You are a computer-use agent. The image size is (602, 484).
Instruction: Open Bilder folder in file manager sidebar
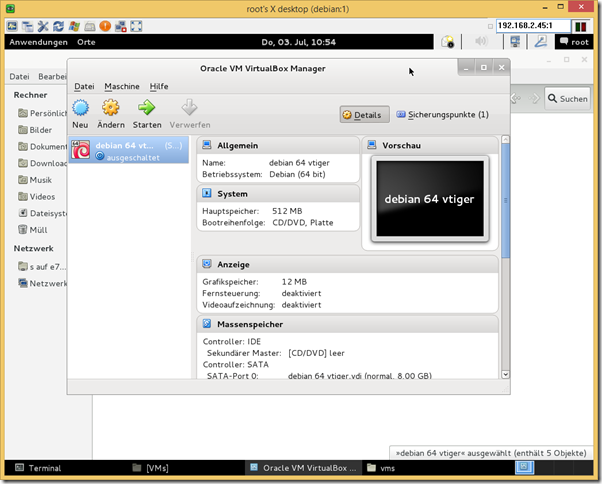pos(35,130)
